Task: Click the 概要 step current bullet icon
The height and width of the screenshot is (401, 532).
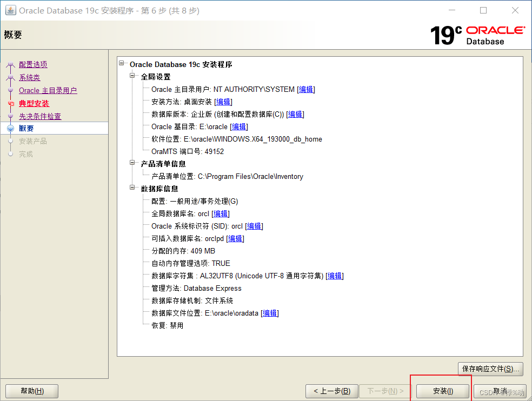Action: click(10, 128)
